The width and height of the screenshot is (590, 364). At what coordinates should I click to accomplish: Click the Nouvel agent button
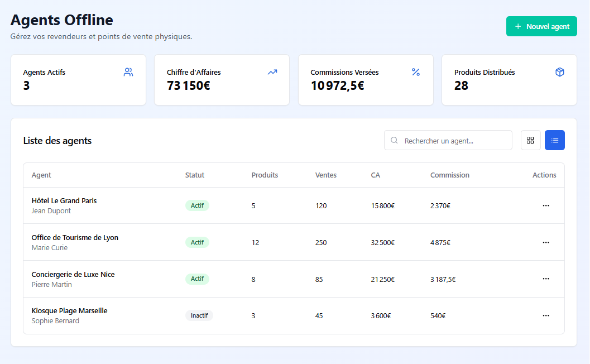coord(541,26)
